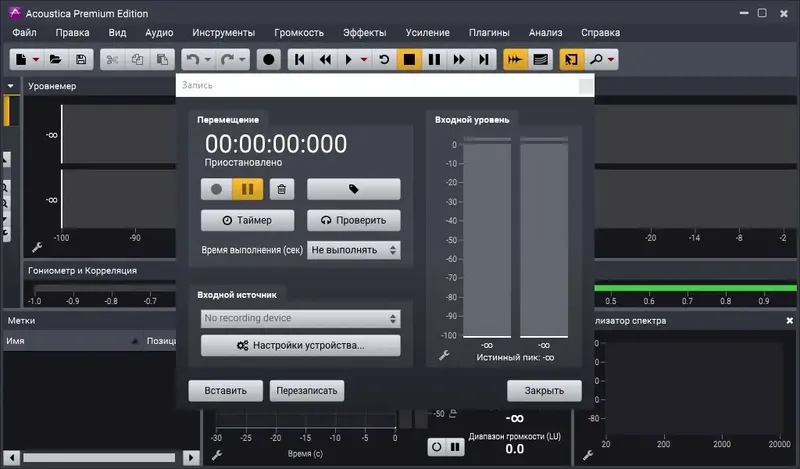Click the left scroll arrow below Метки list
This screenshot has width=800, height=469.
[x=12, y=458]
